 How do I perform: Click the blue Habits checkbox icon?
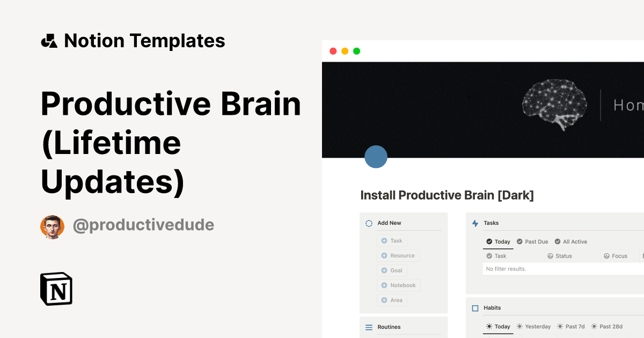click(475, 307)
